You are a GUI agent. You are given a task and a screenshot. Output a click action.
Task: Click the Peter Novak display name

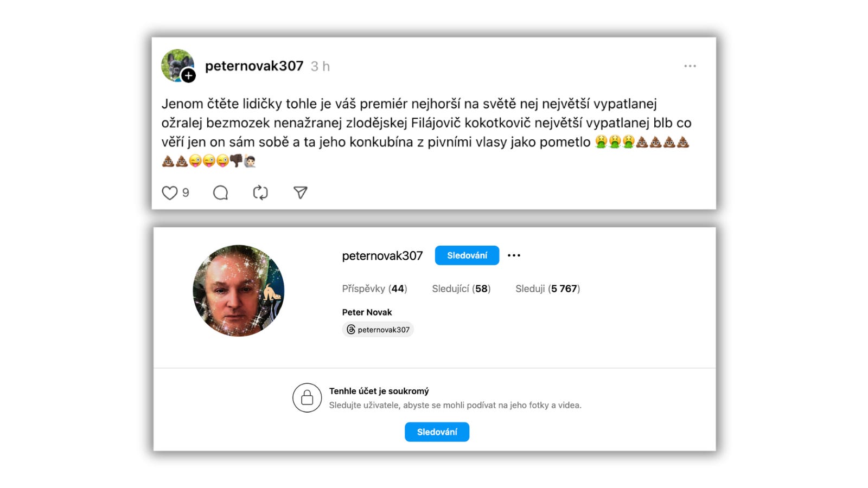click(367, 312)
